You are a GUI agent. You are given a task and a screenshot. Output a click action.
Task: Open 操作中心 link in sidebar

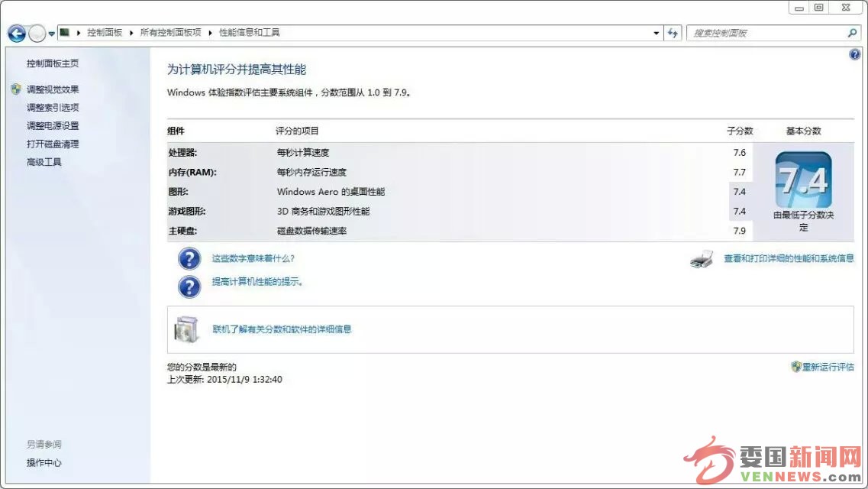(44, 462)
